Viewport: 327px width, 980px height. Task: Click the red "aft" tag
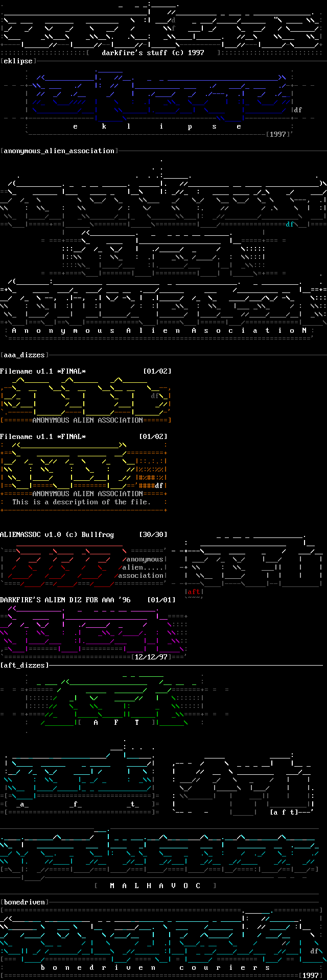(x=194, y=592)
